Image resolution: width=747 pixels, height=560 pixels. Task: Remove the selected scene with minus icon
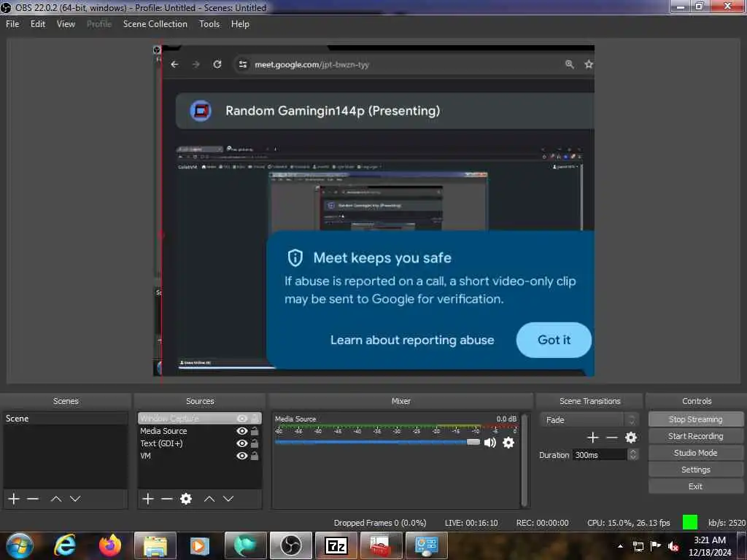click(x=33, y=499)
